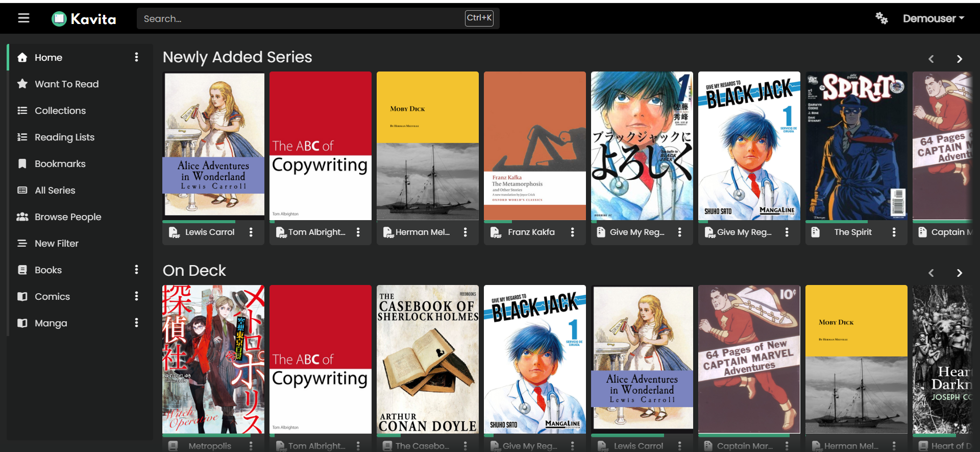Open the three-dot menu beside Manga
This screenshot has width=980, height=452.
click(x=136, y=323)
